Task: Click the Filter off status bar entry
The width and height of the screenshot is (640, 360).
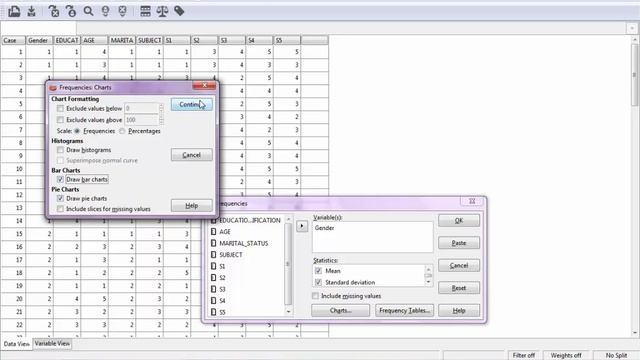Action: [x=524, y=356]
